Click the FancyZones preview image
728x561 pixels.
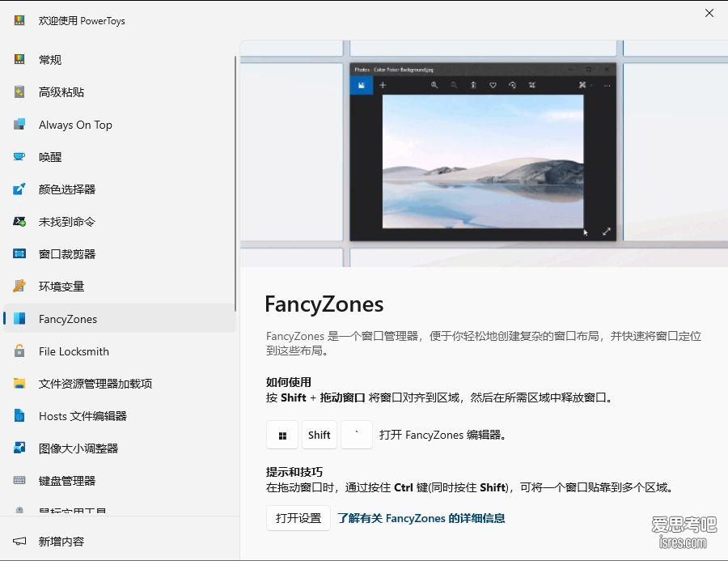(x=484, y=153)
